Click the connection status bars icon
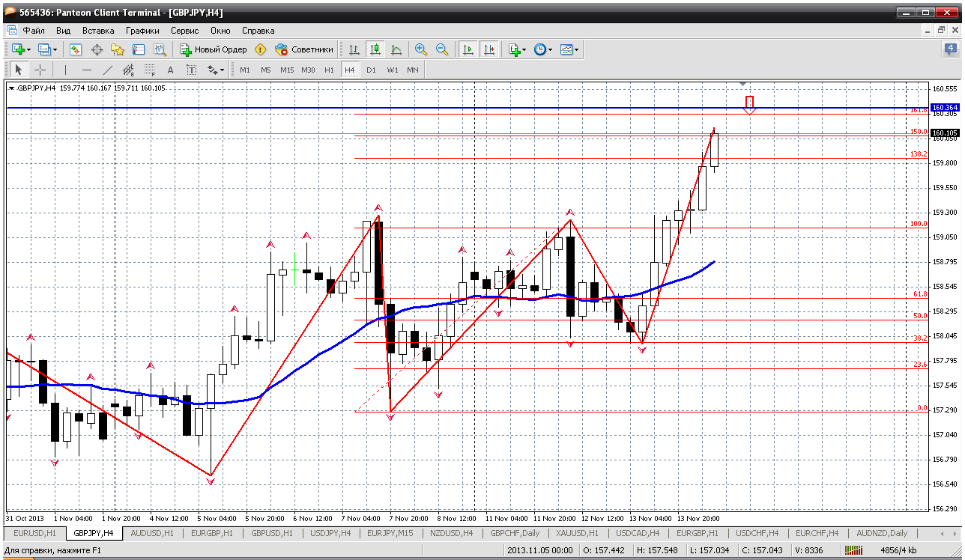Image resolution: width=965 pixels, height=560 pixels. pos(853,551)
